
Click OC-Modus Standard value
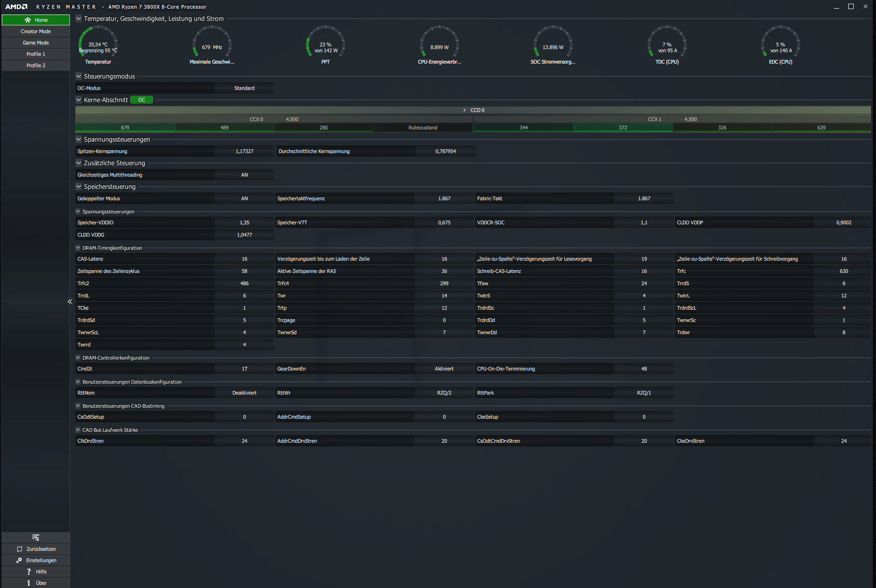pos(244,88)
